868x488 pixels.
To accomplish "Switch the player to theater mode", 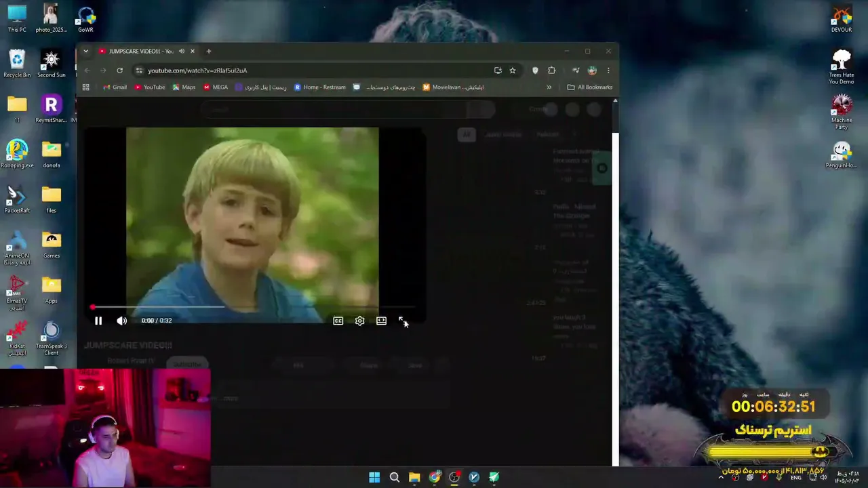I will [x=381, y=321].
